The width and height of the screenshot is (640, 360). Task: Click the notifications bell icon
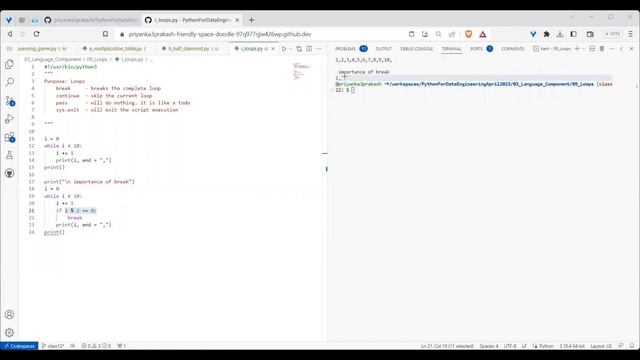(631, 346)
